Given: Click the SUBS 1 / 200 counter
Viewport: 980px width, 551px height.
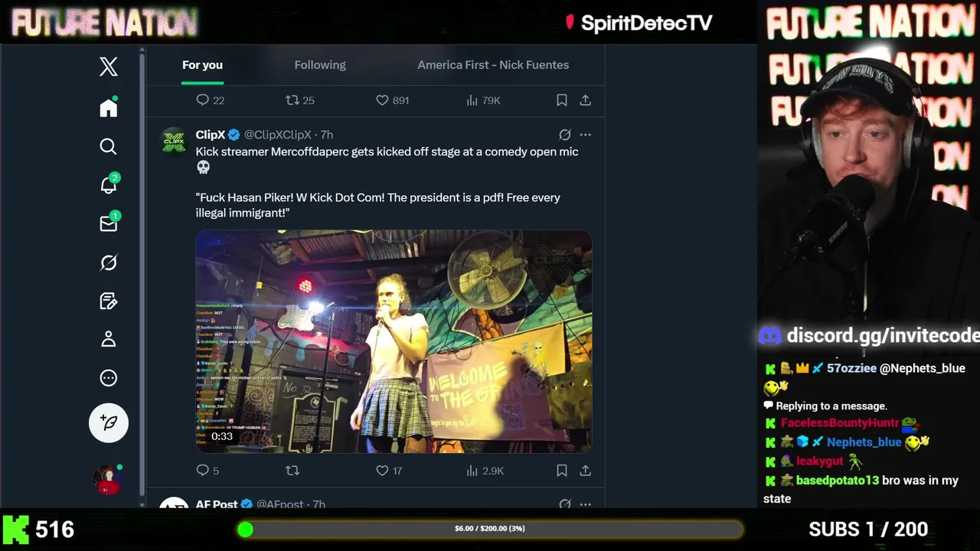Looking at the screenshot, I should click(x=868, y=529).
